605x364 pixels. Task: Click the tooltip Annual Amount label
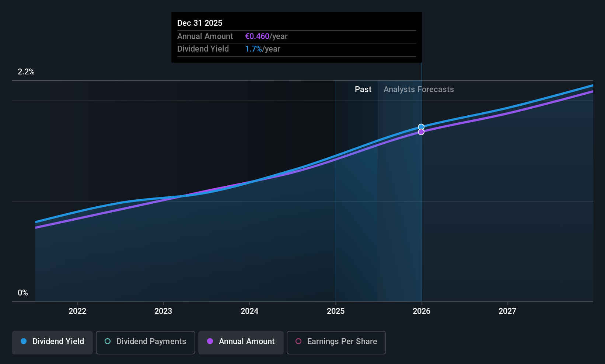click(205, 36)
